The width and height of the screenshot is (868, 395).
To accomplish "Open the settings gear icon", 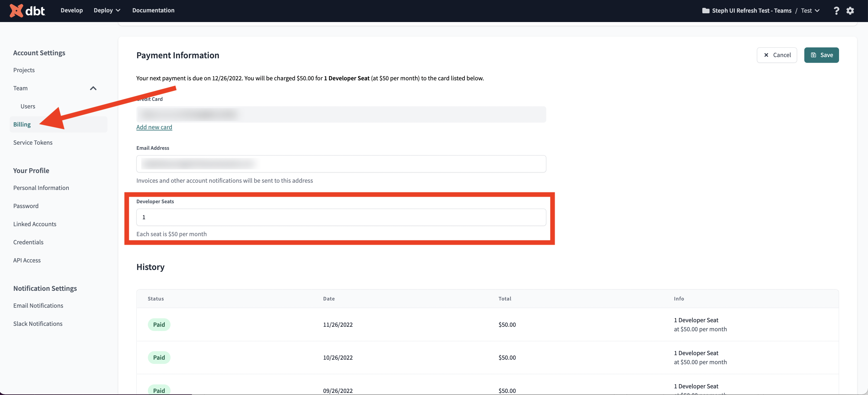I will click(850, 11).
